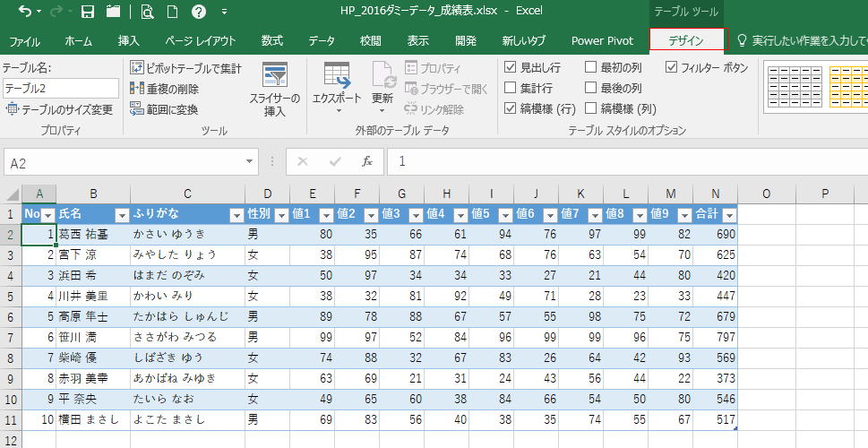The height and width of the screenshot is (448, 868).
Task: Switch to the Power Pivot tab
Action: click(x=602, y=40)
